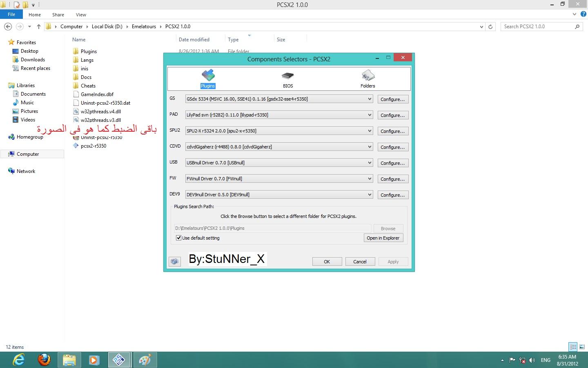Refresh the current Explorer folder
588x368 pixels.
point(490,27)
